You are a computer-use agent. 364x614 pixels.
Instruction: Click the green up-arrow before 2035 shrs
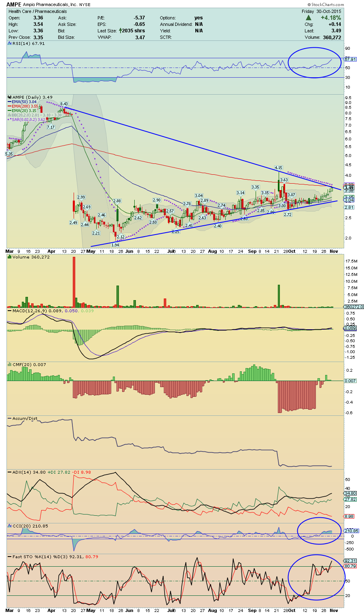[121, 31]
